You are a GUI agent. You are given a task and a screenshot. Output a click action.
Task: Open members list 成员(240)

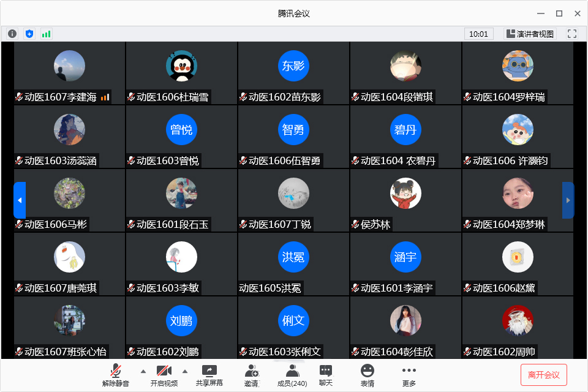click(292, 375)
